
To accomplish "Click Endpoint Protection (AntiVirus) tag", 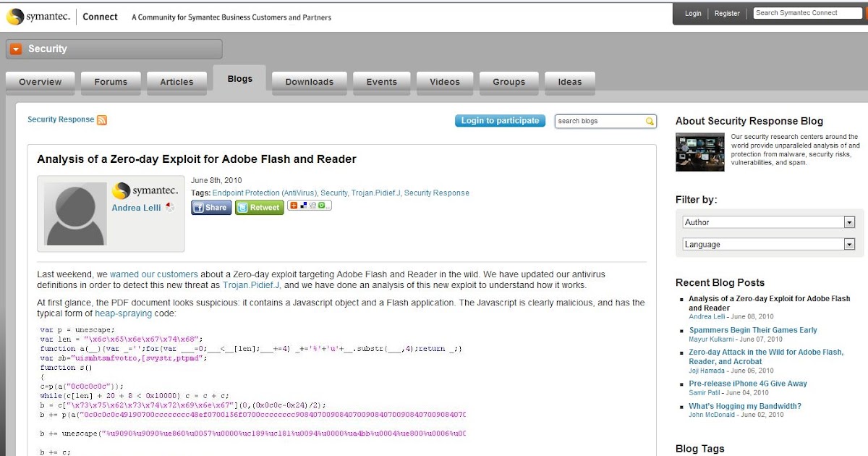I will click(265, 193).
